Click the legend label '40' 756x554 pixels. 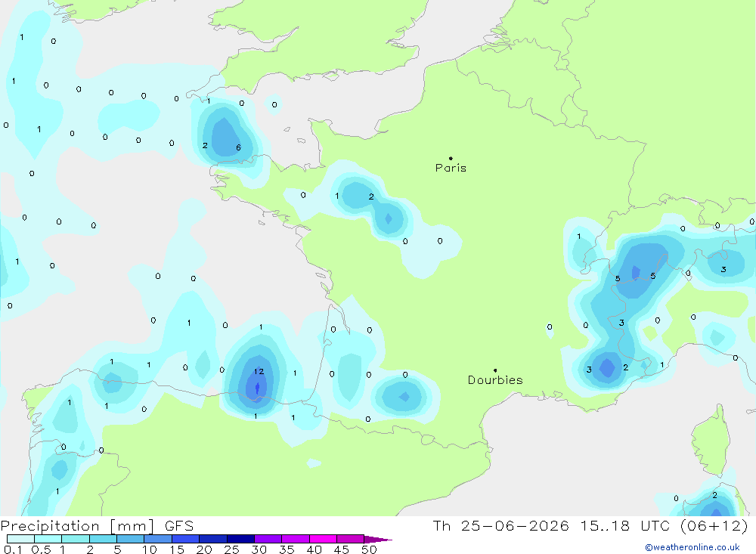(x=314, y=549)
